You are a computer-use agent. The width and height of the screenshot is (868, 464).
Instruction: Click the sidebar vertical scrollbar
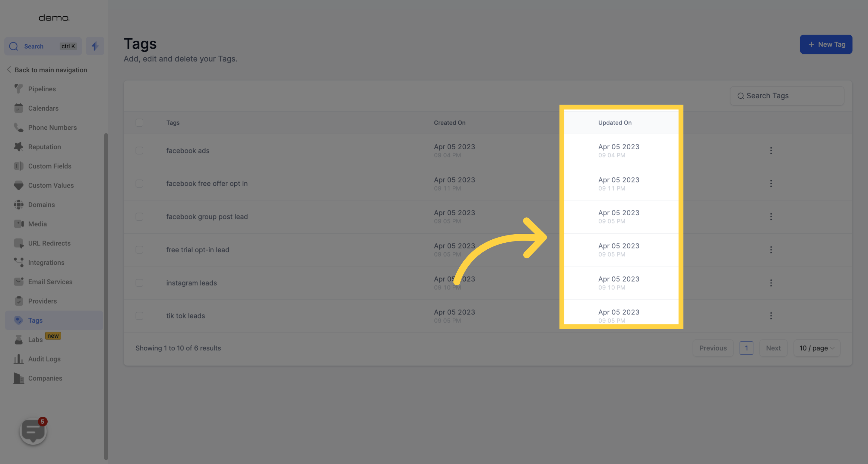coord(106,296)
